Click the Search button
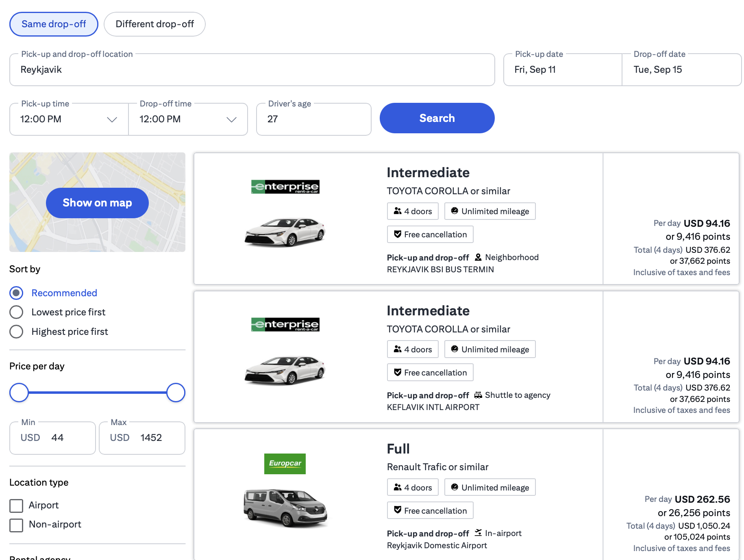744x560 pixels. [x=437, y=118]
